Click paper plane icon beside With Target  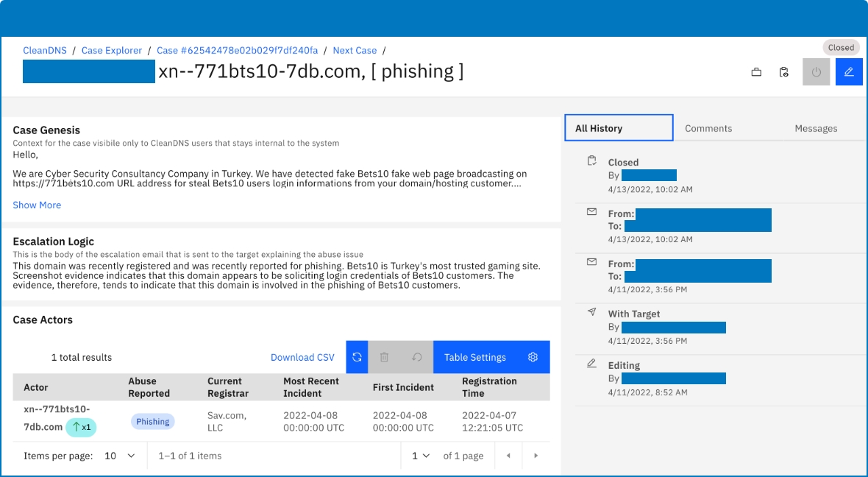click(x=591, y=312)
